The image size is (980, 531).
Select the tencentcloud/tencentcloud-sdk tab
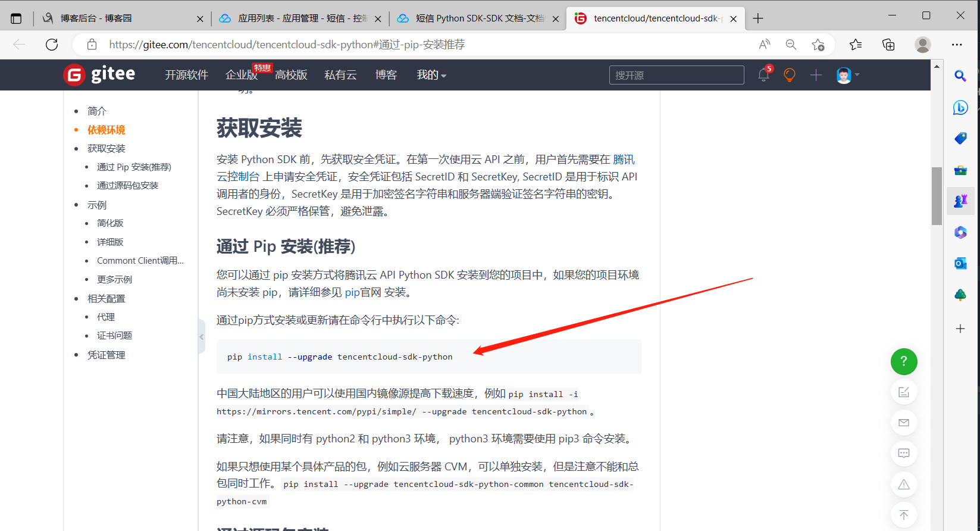click(x=656, y=18)
